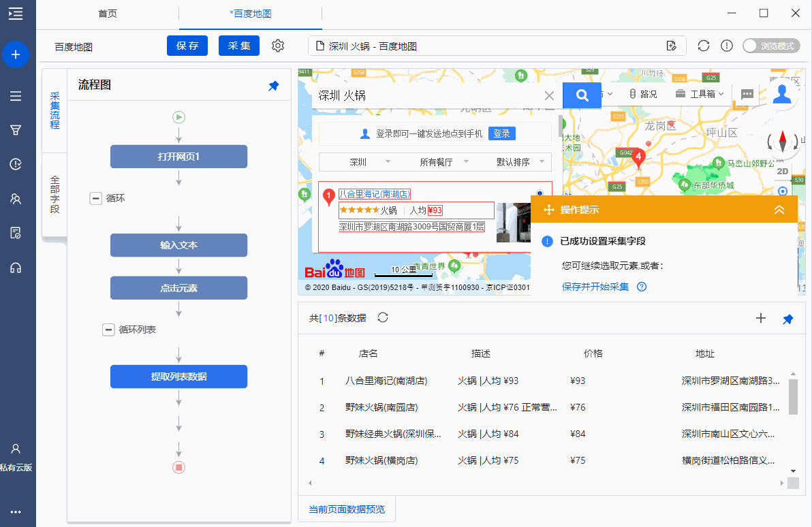Click the Baidu map search magnifier button

tap(582, 95)
